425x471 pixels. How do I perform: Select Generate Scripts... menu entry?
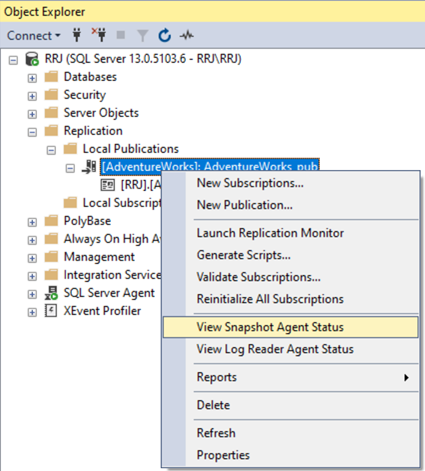click(290, 255)
